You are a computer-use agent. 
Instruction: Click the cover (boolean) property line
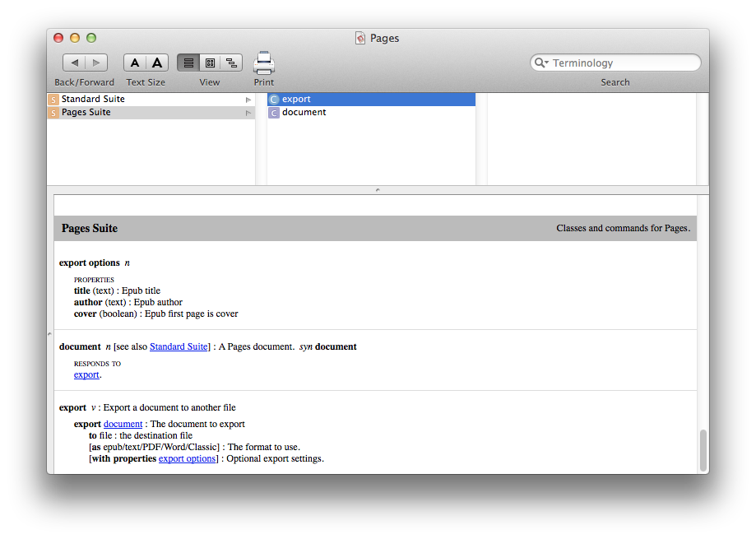[x=155, y=314]
